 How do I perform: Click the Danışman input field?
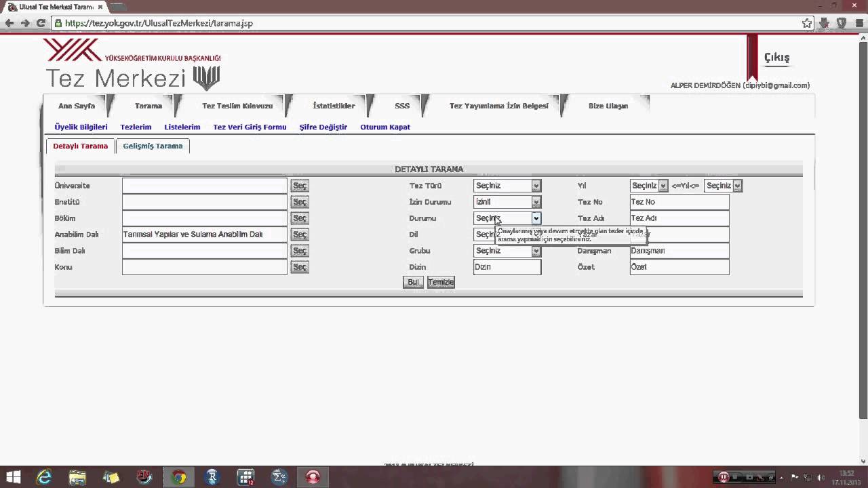(679, 251)
